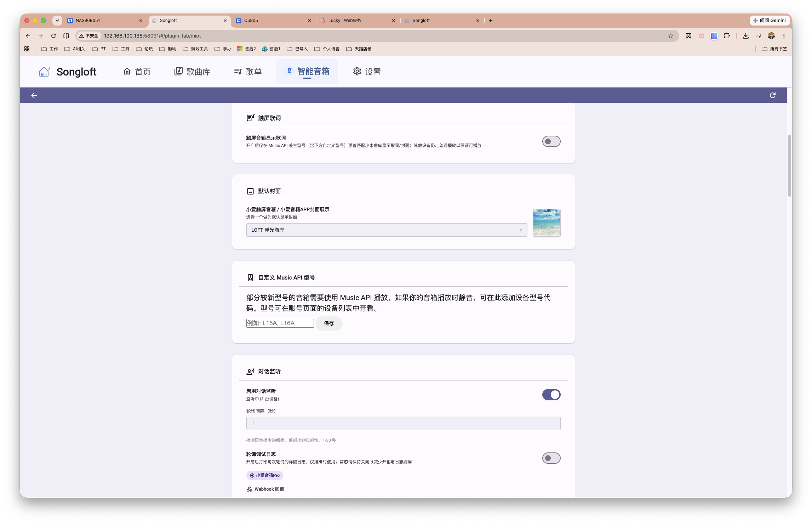Open the default cover dropdown LOFT·浮光海岸
The height and width of the screenshot is (524, 812).
point(387,230)
